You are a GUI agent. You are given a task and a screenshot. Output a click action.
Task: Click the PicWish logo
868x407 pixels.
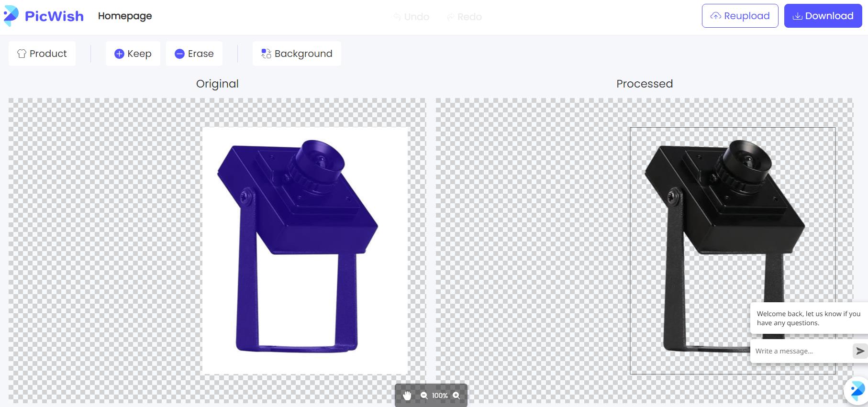tap(44, 16)
